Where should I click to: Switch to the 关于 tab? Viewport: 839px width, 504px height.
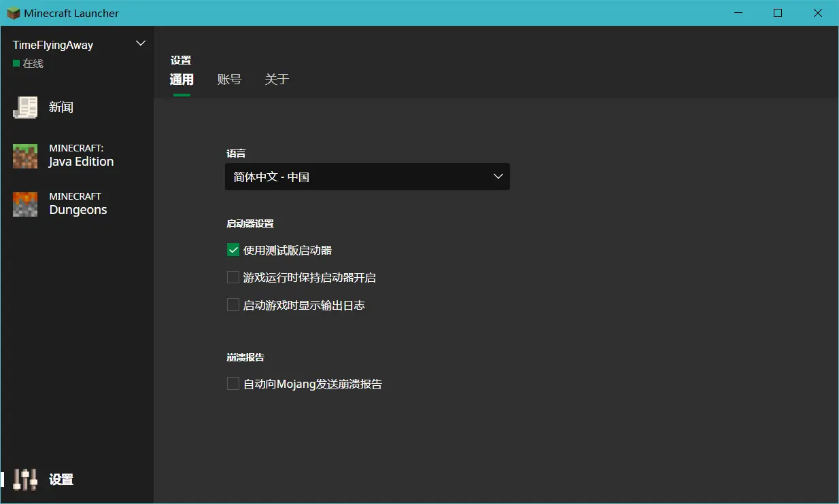(277, 79)
